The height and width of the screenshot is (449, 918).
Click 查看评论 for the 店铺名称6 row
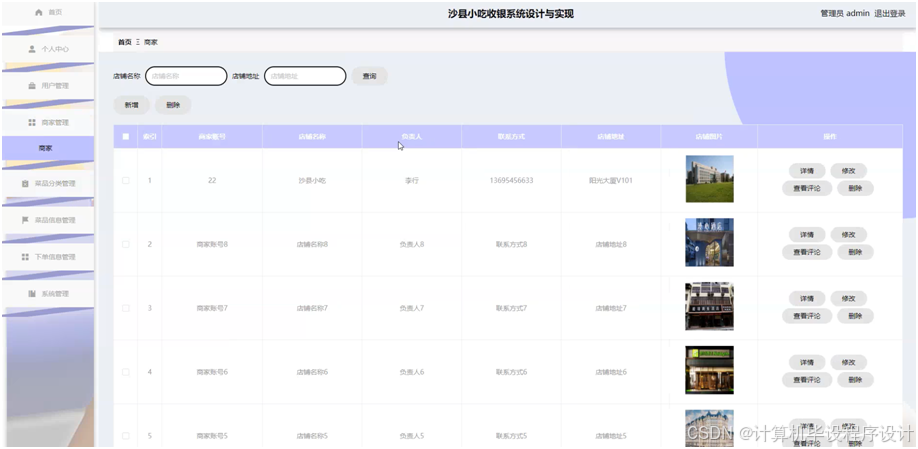click(807, 380)
